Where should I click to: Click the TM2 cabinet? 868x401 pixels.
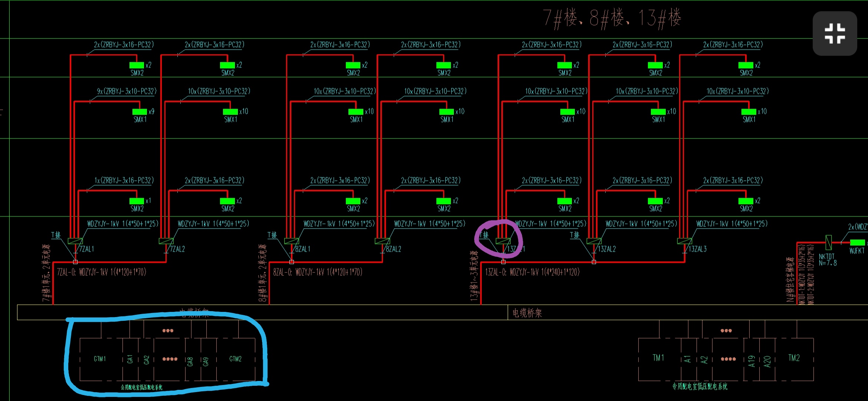click(x=795, y=359)
